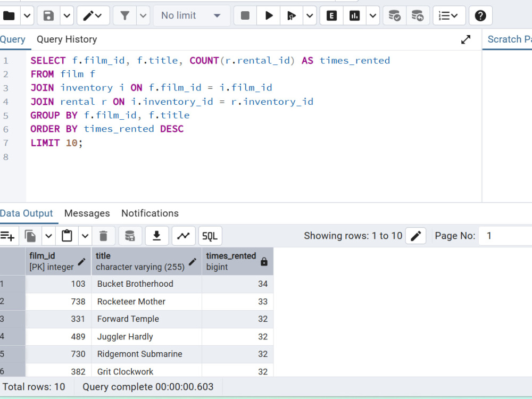Click the times_rented column header
Screen dimensions: 532x399
tap(237, 261)
